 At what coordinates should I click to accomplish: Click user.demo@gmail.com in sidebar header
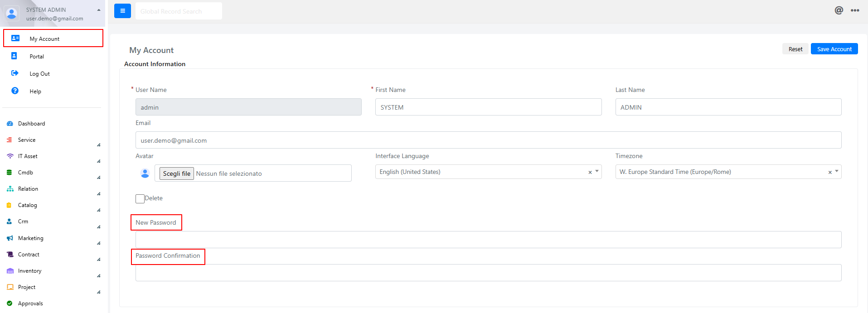[54, 19]
